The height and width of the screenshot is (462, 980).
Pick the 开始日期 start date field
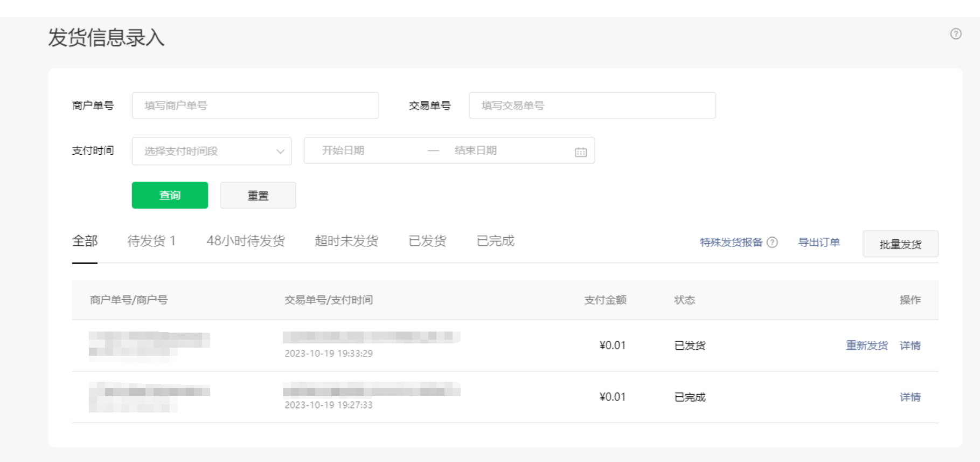click(x=343, y=150)
